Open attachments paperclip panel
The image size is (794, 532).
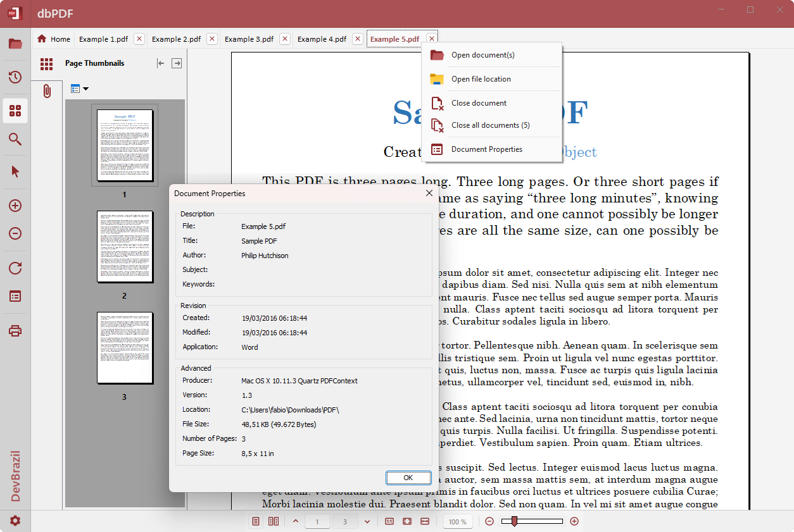(47, 91)
